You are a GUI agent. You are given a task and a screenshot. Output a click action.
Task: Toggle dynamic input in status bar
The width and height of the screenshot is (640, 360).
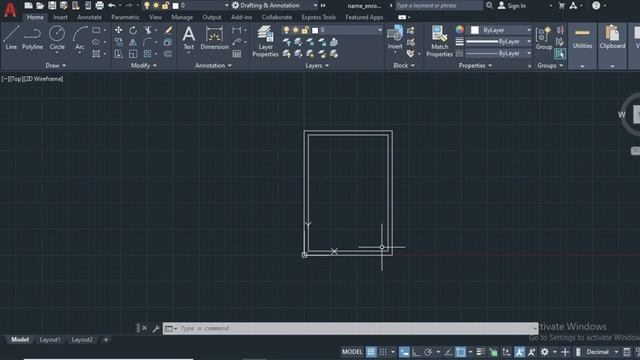404,352
